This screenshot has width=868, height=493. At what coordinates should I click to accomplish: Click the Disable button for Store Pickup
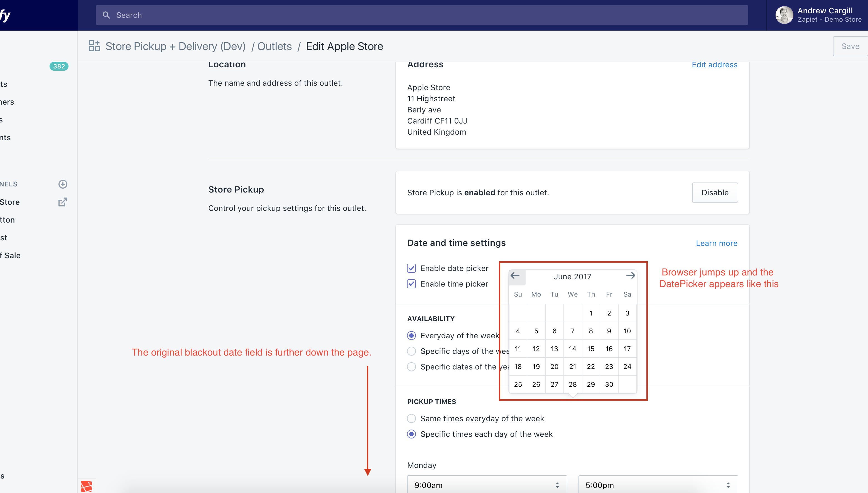715,192
